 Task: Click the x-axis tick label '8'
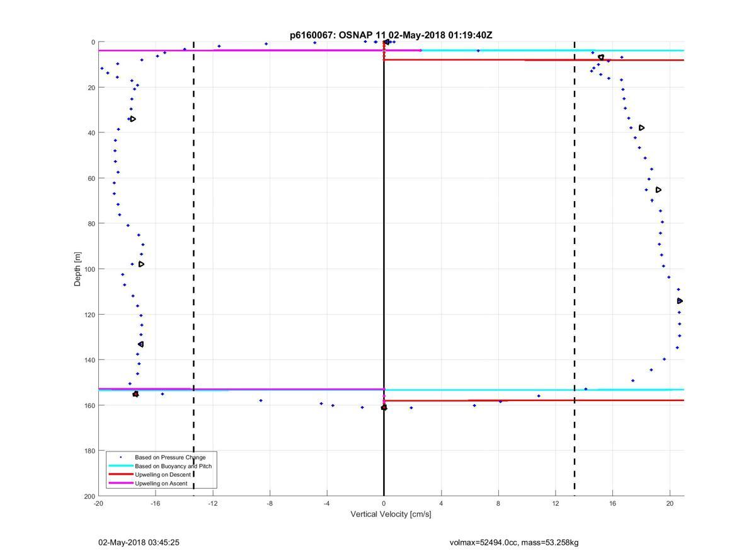coord(498,503)
